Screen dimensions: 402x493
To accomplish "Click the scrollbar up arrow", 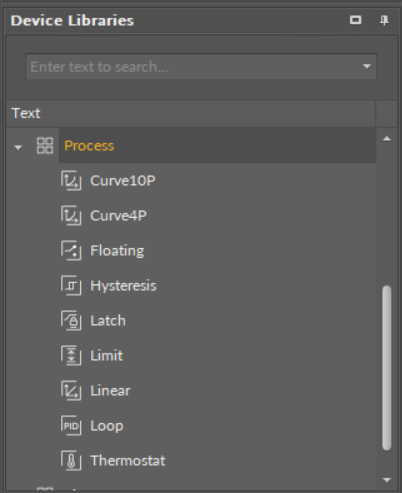I will (x=387, y=139).
